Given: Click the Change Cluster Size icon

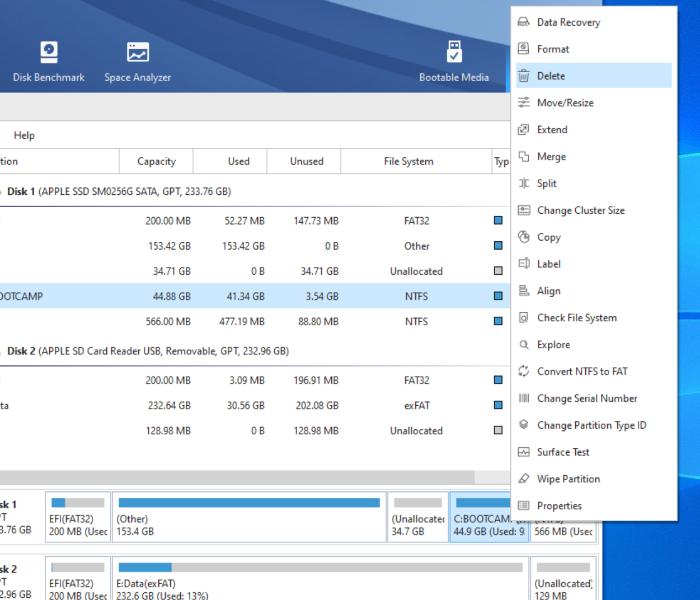Looking at the screenshot, I should (524, 210).
